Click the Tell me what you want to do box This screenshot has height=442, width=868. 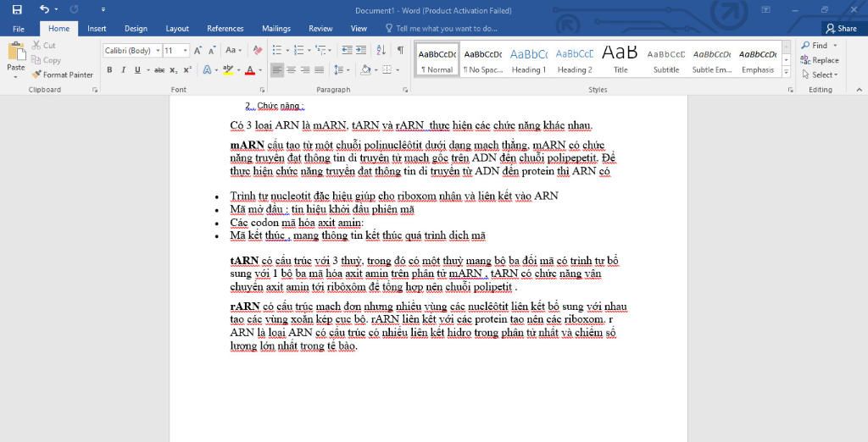point(441,29)
